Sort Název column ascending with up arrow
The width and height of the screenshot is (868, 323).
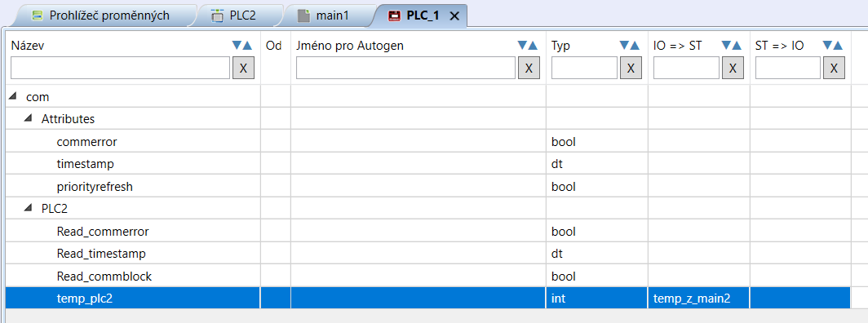(247, 46)
